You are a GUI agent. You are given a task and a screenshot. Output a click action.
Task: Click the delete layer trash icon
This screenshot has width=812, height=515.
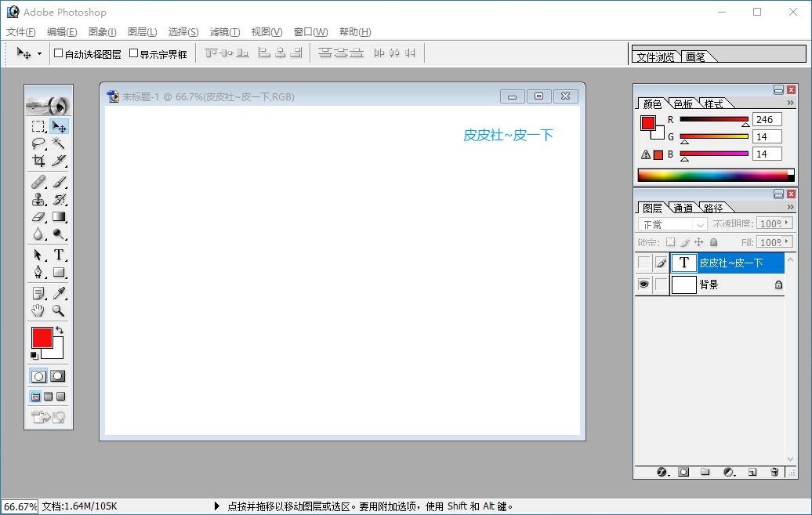[x=774, y=472]
